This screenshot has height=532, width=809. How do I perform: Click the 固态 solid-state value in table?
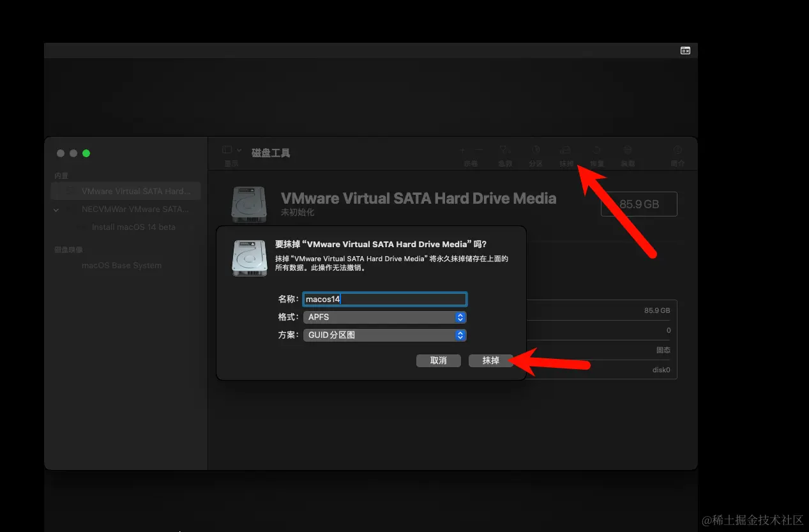(x=663, y=350)
